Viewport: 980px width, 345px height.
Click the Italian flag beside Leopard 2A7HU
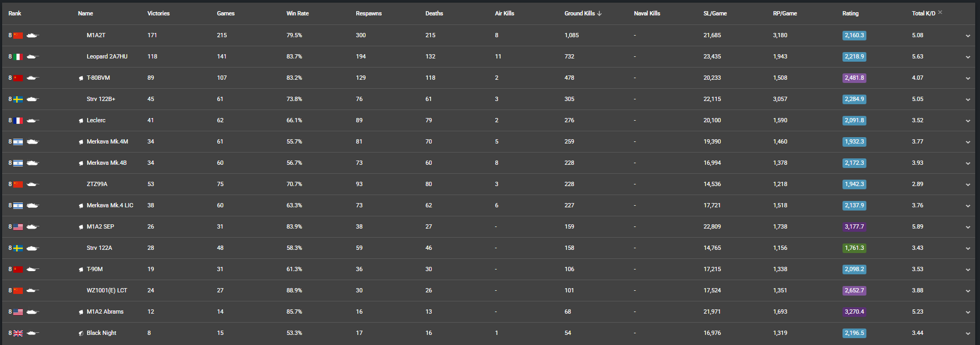tap(18, 57)
